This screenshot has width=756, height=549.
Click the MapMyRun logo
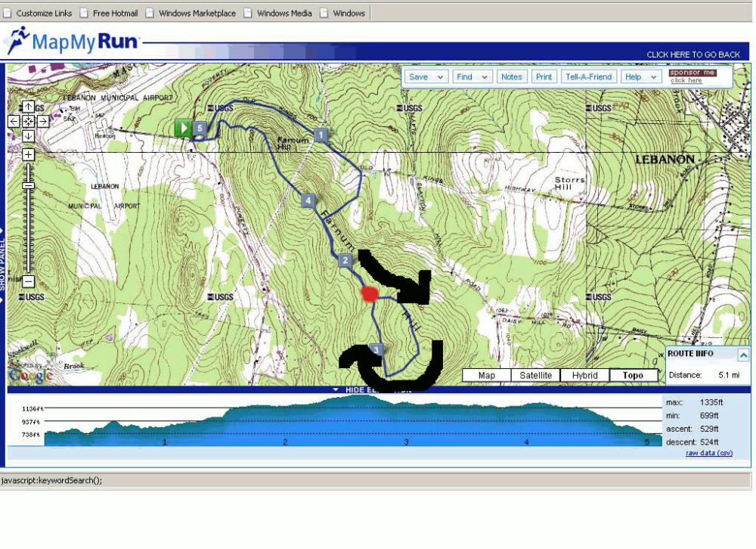coord(72,40)
